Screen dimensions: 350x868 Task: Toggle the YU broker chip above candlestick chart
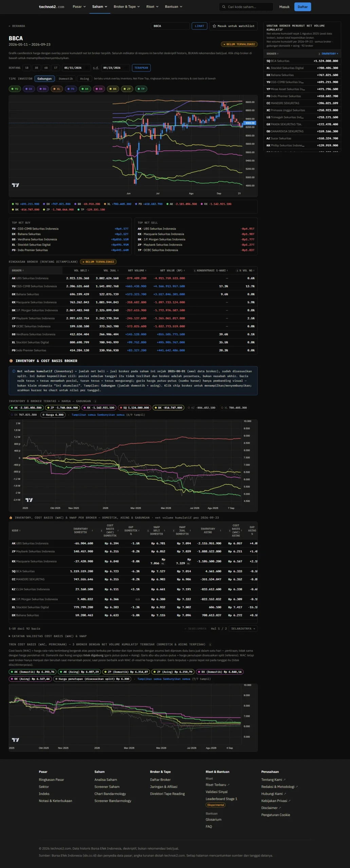pyautogui.click(x=15, y=89)
